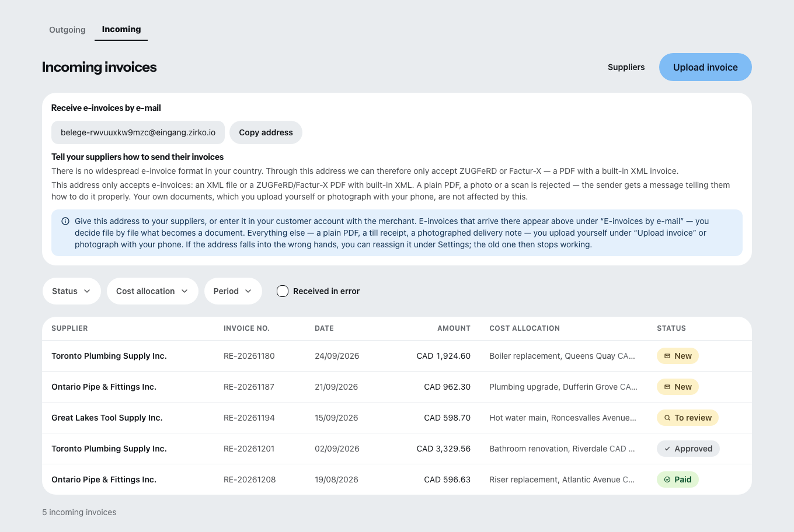Open the Great Lakes Tool Supply Inc. row
This screenshot has height=532, width=794.
click(x=397, y=418)
